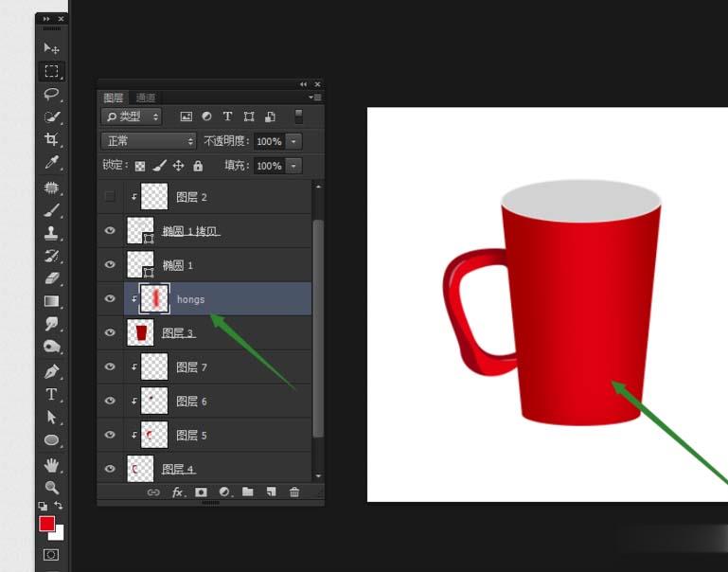Select the Lasso tool

pyautogui.click(x=51, y=94)
